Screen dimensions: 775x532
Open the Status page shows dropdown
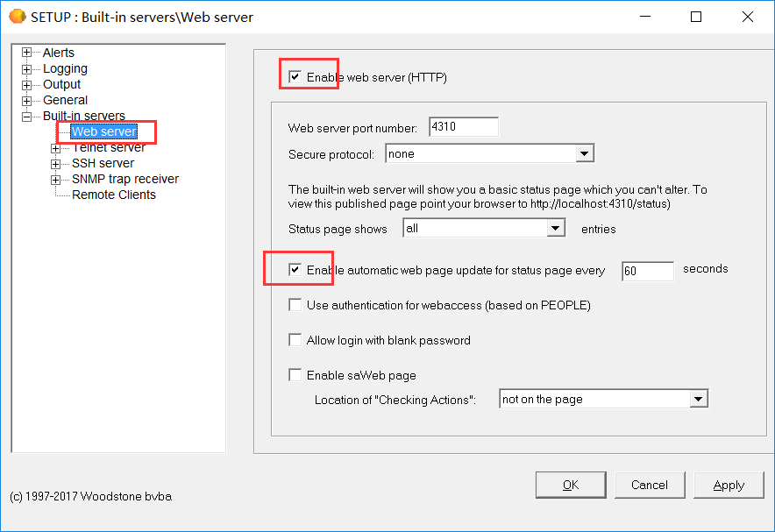555,227
